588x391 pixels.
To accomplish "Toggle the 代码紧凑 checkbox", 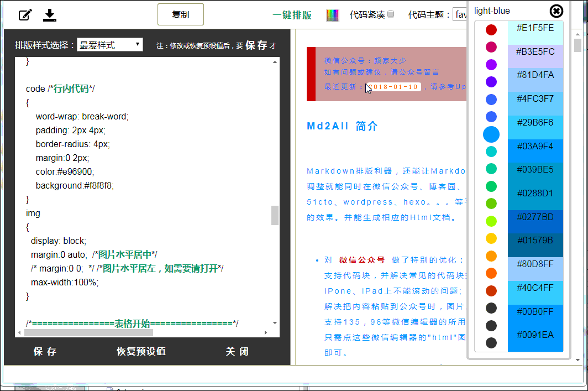I will point(391,14).
